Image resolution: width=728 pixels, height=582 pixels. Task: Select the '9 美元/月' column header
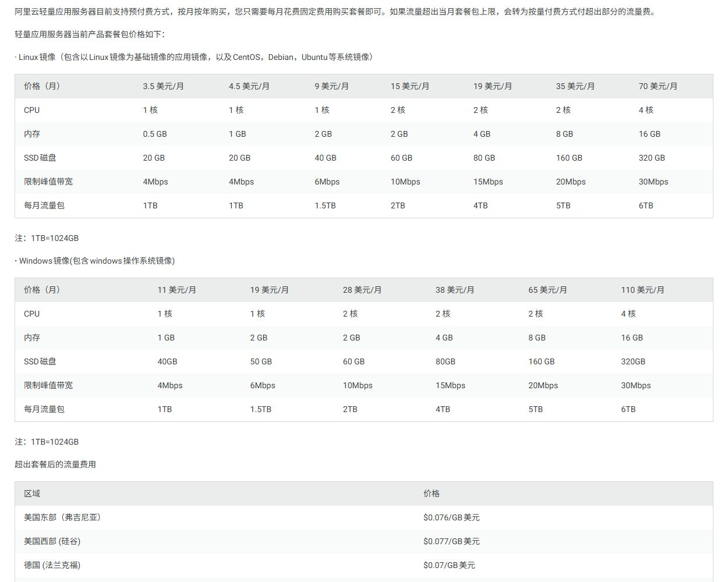(x=331, y=86)
